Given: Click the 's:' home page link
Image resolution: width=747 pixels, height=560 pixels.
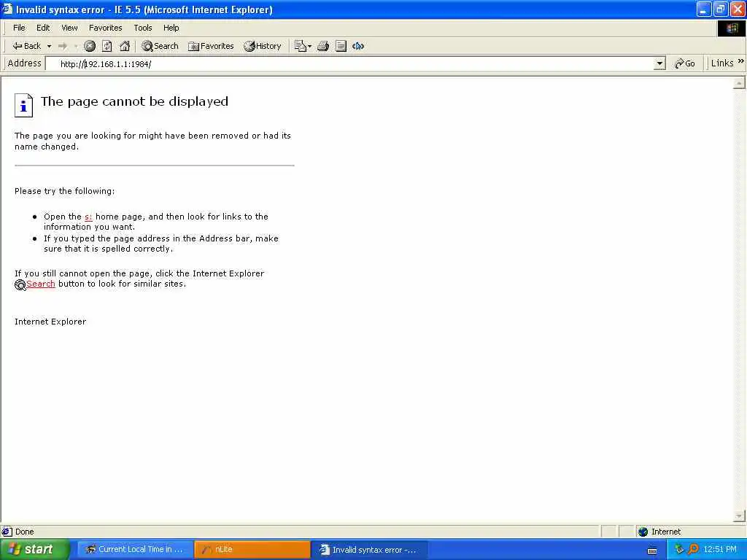Looking at the screenshot, I should pyautogui.click(x=88, y=217).
